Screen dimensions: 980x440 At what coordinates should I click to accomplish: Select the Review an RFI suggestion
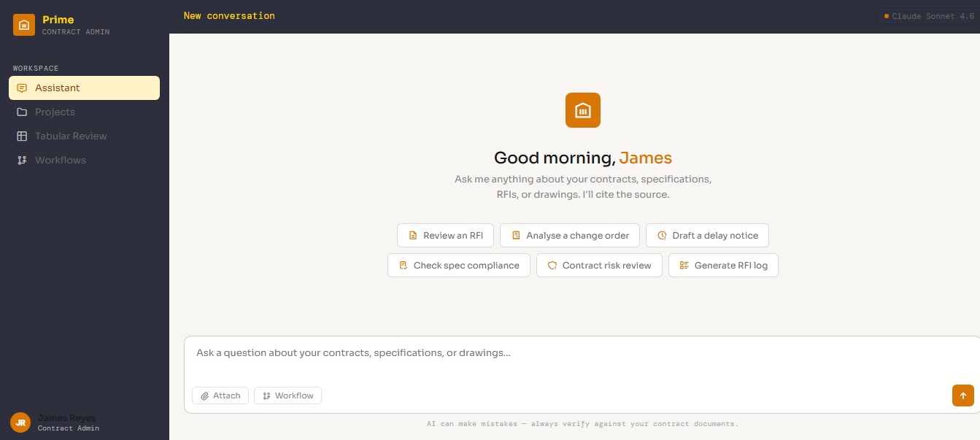tap(445, 236)
